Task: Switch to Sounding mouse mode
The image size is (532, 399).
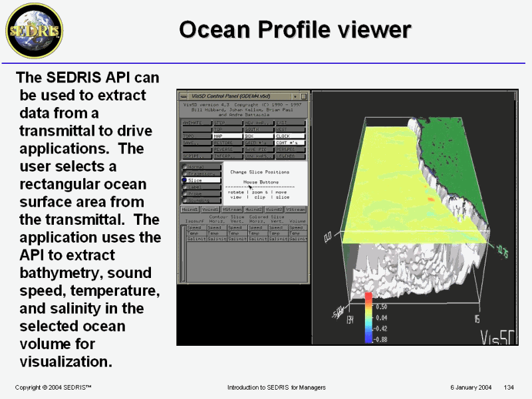Action: (202, 200)
